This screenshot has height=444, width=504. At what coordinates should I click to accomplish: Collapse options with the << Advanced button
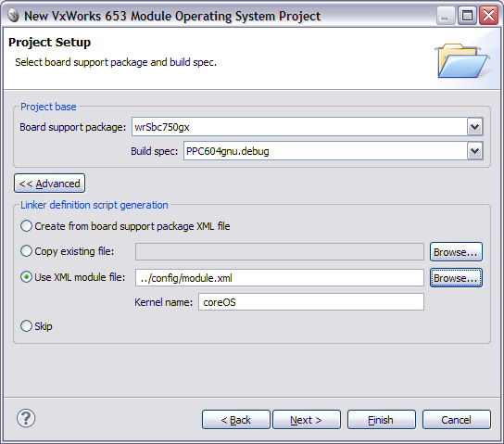(x=49, y=184)
